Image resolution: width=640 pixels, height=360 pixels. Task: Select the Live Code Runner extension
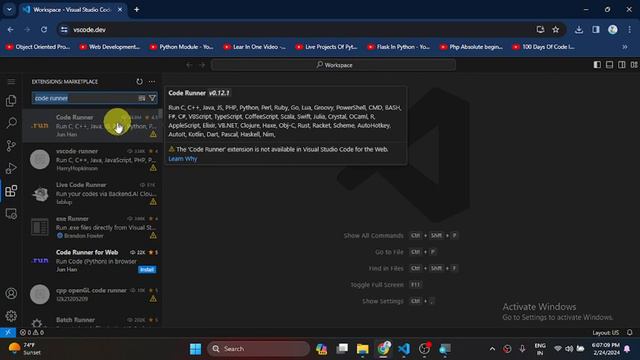[92, 193]
